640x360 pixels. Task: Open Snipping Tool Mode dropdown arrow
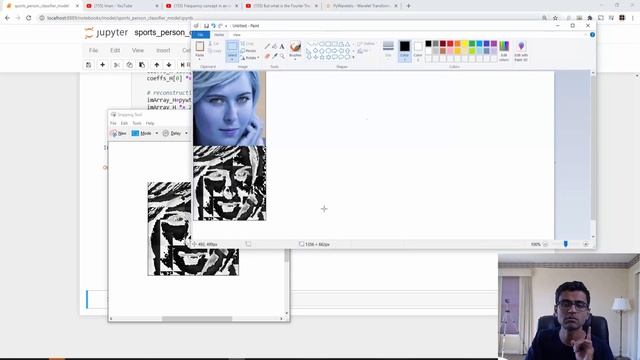click(x=157, y=133)
